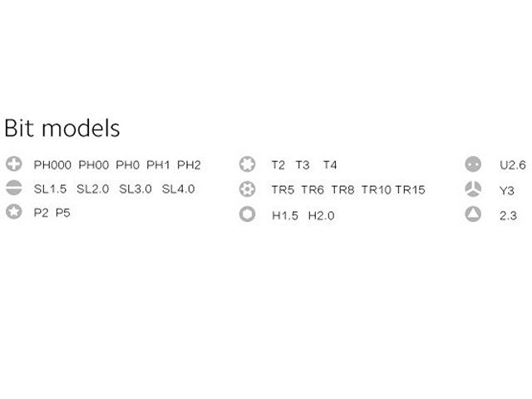Screen dimensions: 532x399
Task: Click the pentalobe star bit icon
Action: tap(13, 212)
